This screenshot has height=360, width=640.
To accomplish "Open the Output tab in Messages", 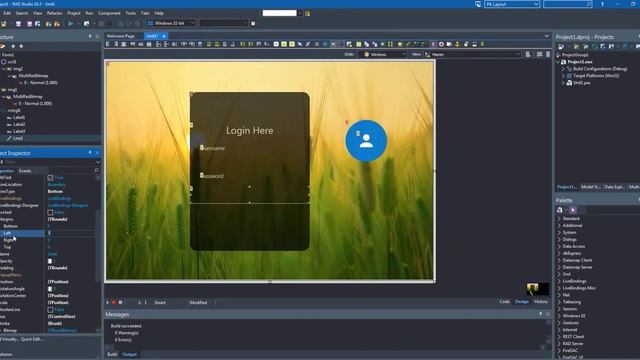I will coord(129,354).
